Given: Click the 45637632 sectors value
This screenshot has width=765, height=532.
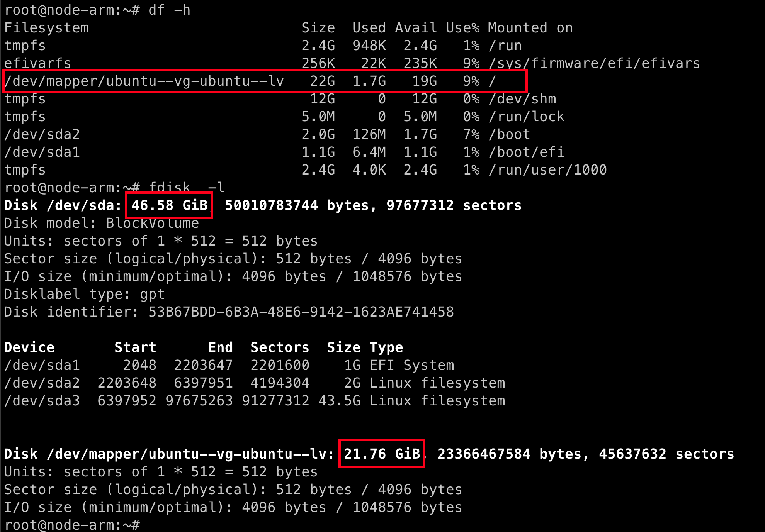Looking at the screenshot, I should tap(632, 454).
